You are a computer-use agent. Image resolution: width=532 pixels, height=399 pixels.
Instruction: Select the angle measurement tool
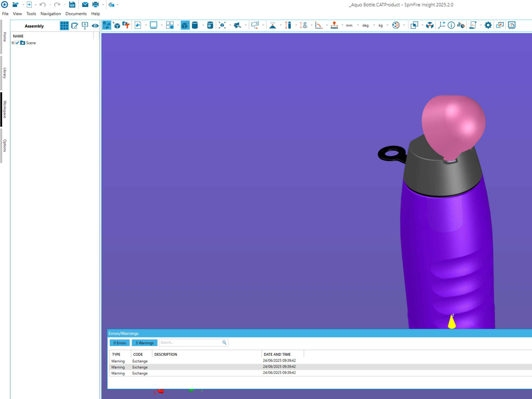pyautogui.click(x=318, y=25)
